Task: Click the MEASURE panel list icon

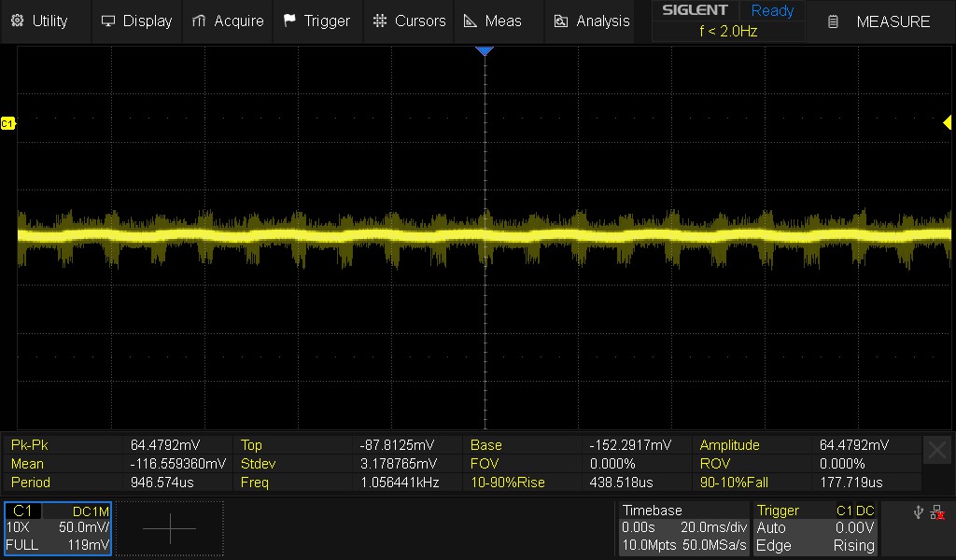Action: click(x=833, y=22)
